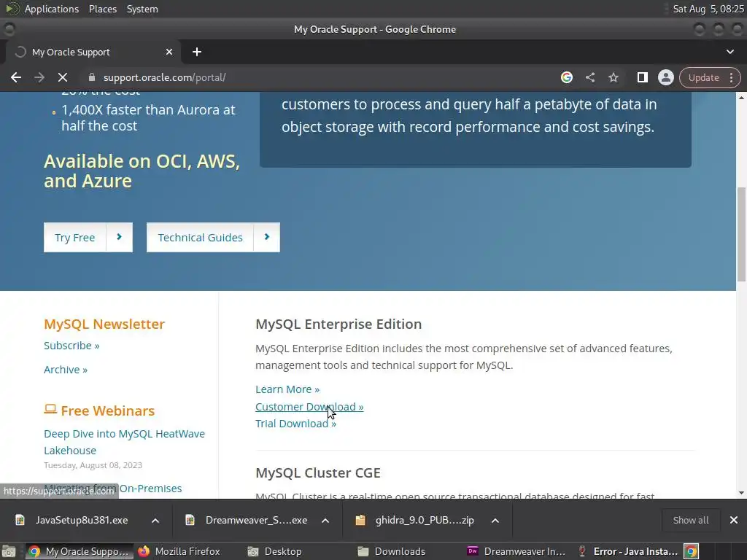Open the ghidra_9.0_PUB....zip download
The image size is (747, 560).
424,521
